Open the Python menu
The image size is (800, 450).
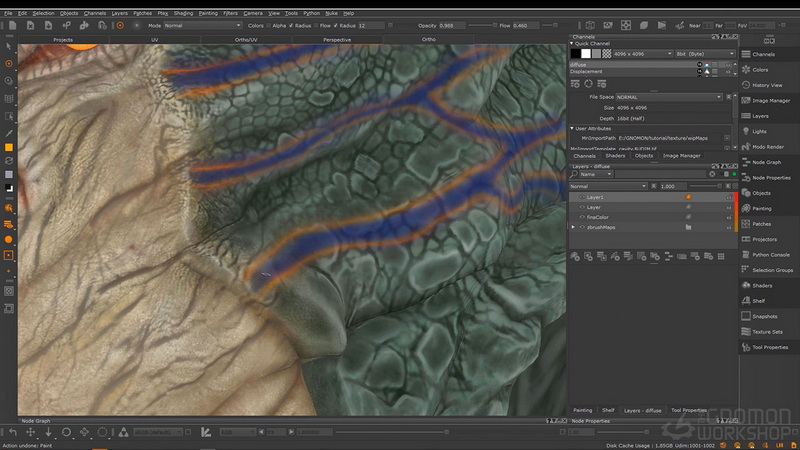311,13
